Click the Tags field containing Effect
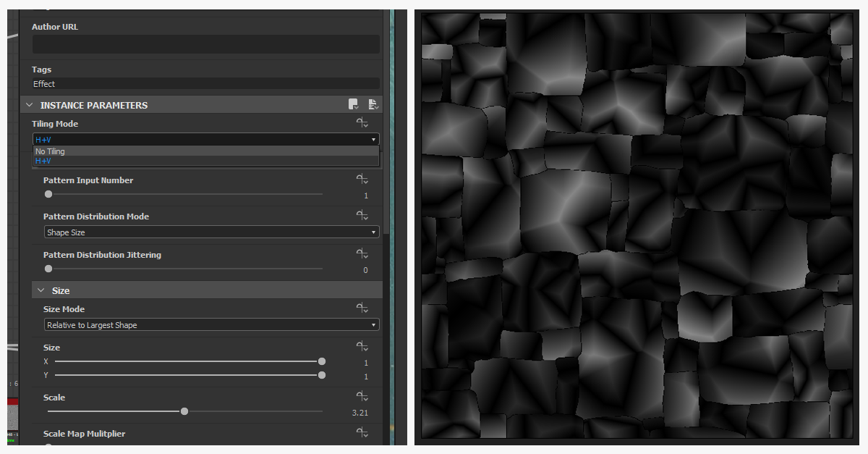Viewport: 868px width, 454px height. (x=205, y=84)
